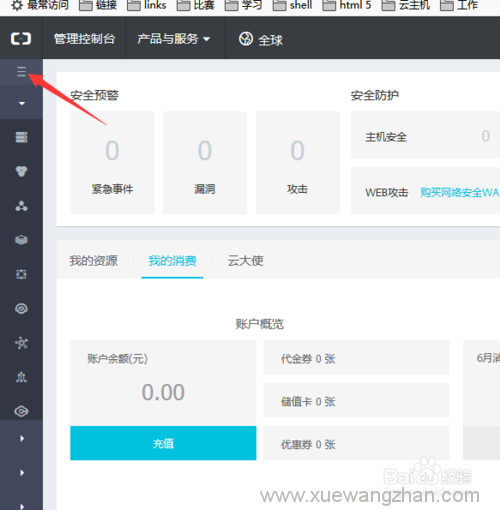500x510 pixels.
Task: Click the 安全预警 heading
Action: tap(94, 95)
